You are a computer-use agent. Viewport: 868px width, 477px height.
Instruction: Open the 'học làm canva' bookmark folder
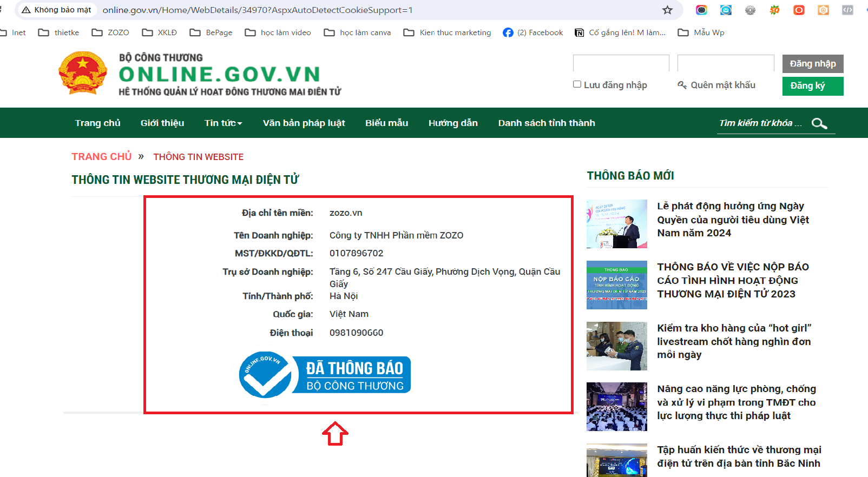[x=358, y=32]
